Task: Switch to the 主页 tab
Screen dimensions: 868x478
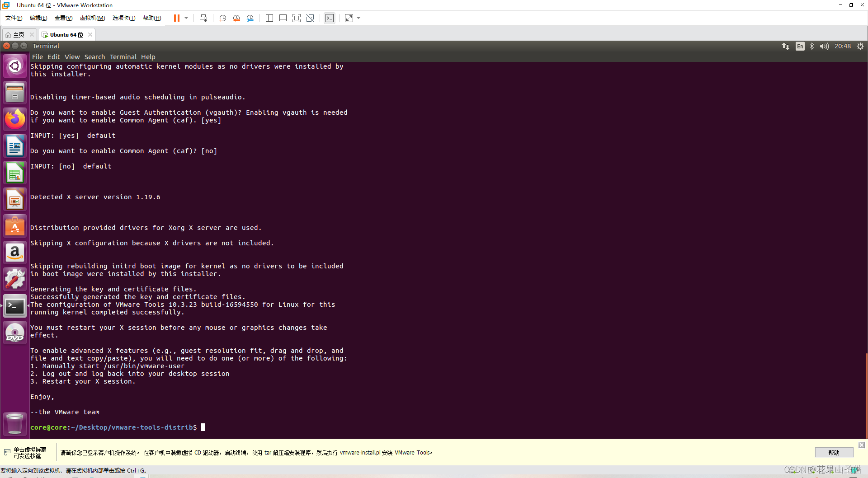Action: click(16, 34)
